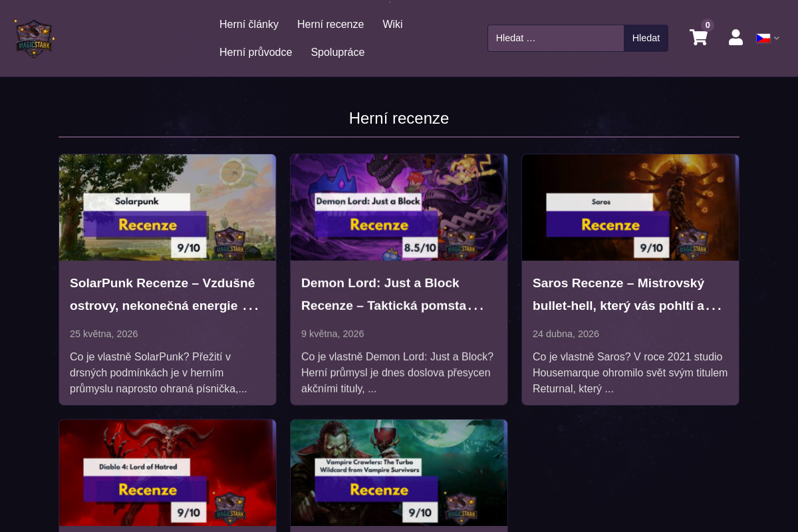Open the Solarpunk review thumbnail
Viewport: 798px width, 532px height.
[168, 207]
